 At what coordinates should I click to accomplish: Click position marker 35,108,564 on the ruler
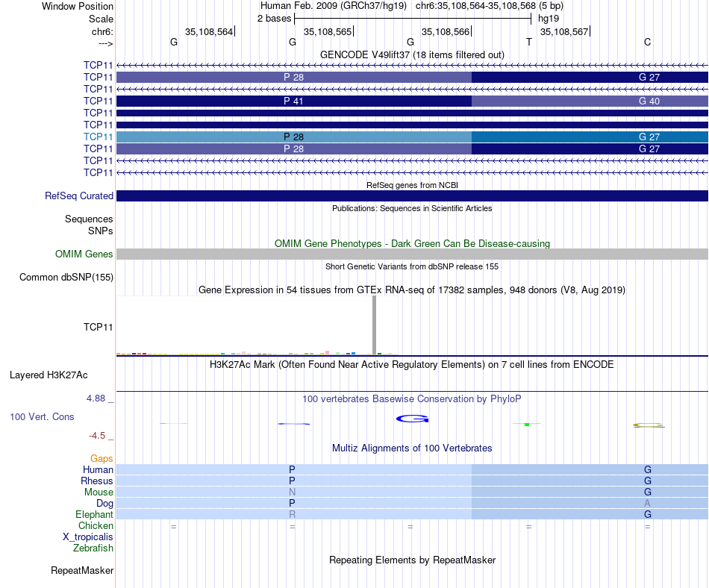209,31
